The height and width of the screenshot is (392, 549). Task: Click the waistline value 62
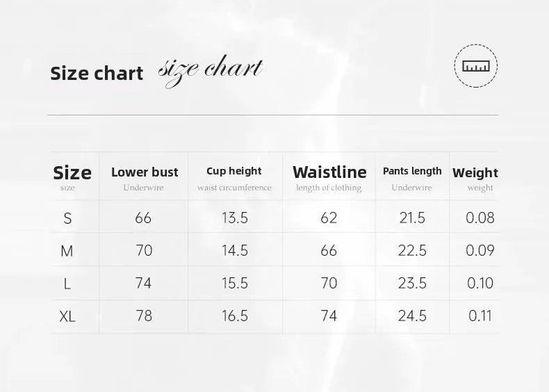click(329, 218)
